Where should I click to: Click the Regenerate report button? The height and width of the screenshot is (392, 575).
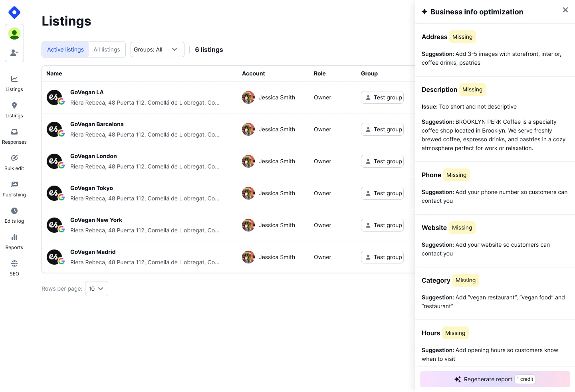pyautogui.click(x=495, y=379)
